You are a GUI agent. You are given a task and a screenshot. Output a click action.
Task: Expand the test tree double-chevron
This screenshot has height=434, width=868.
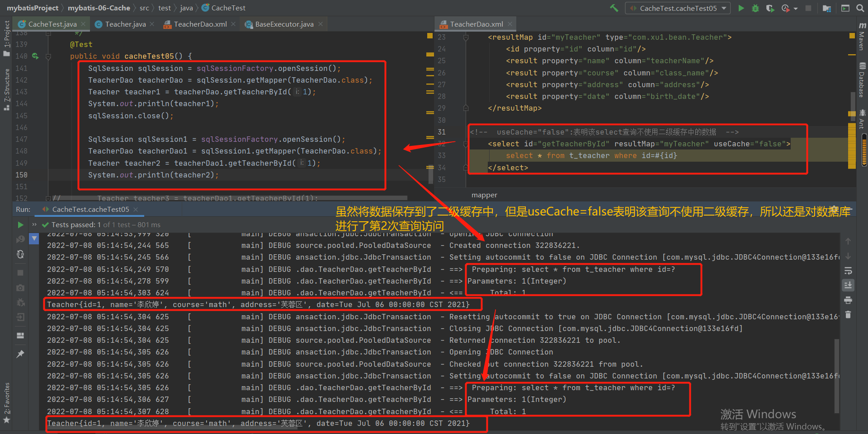point(34,224)
